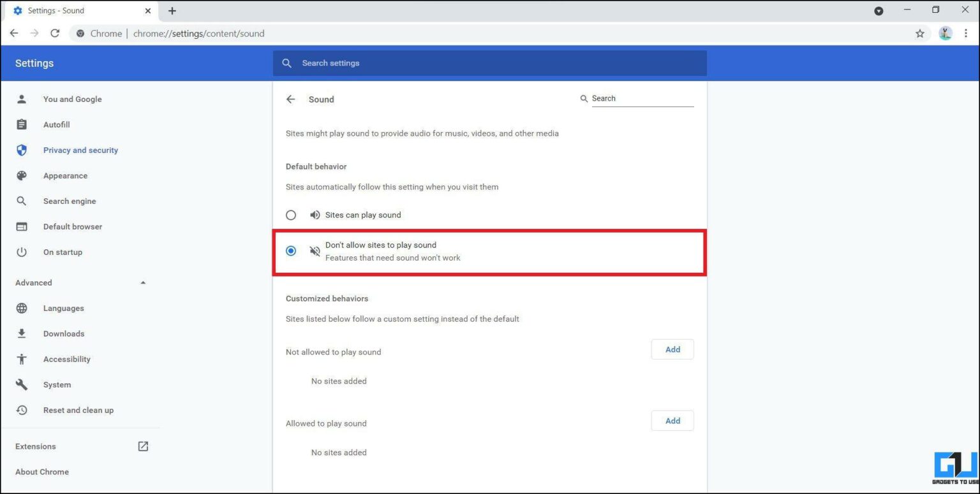Expand browser profile options via avatar
This screenshot has height=494, width=980.
click(945, 33)
